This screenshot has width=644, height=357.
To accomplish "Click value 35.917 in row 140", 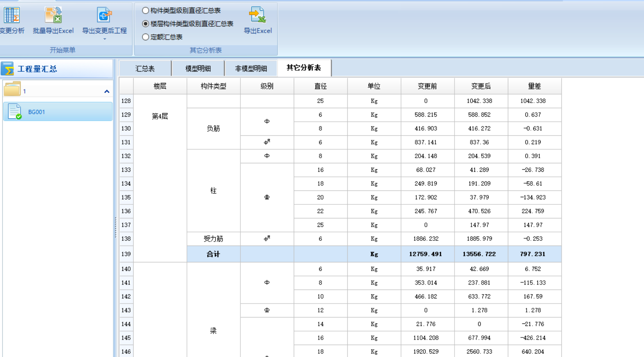I will coord(426,269).
